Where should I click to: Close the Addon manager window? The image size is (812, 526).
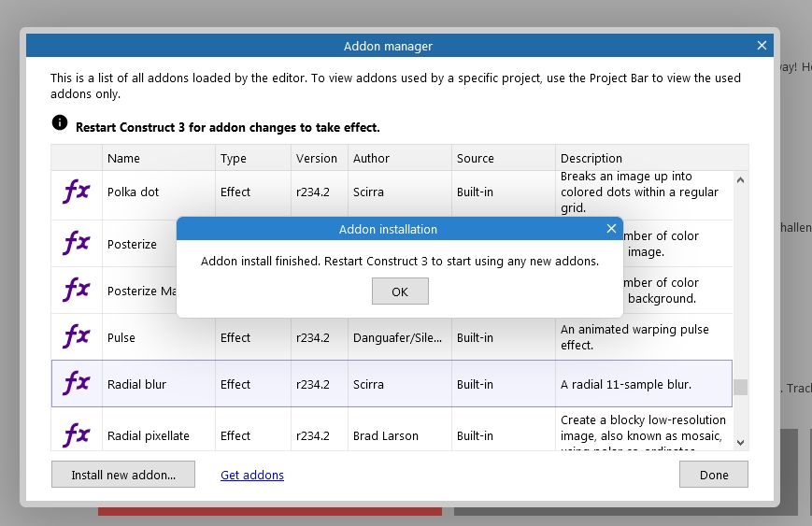click(x=762, y=46)
